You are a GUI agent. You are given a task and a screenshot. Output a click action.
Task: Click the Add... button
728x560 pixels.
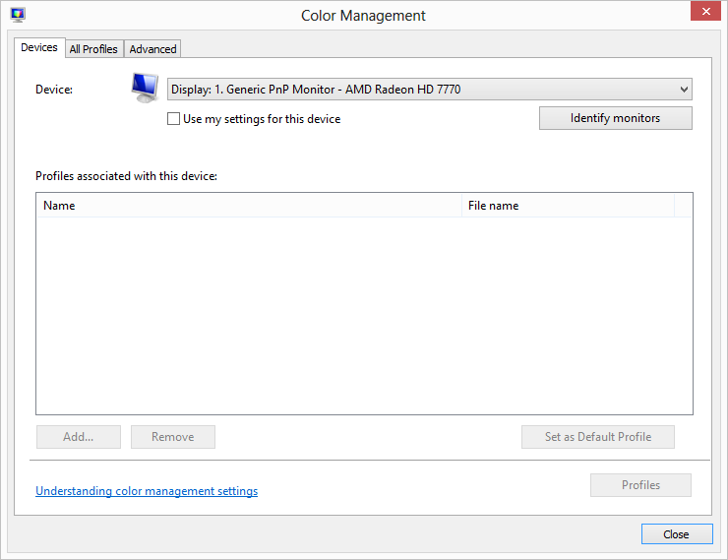pos(79,437)
